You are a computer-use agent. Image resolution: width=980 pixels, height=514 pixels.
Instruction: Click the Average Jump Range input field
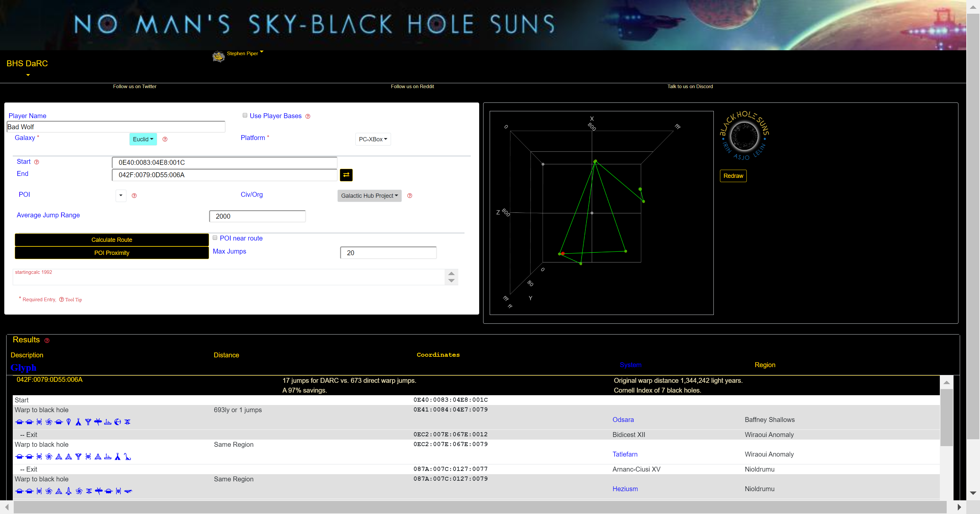(x=257, y=216)
